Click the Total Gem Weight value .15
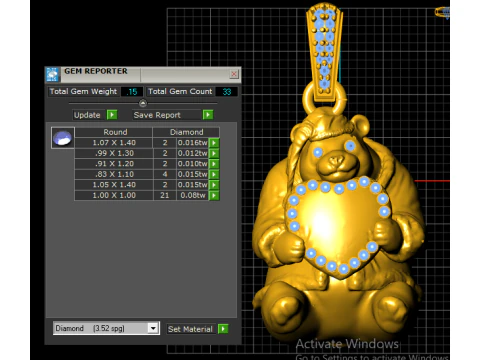480x360 pixels. point(132,92)
